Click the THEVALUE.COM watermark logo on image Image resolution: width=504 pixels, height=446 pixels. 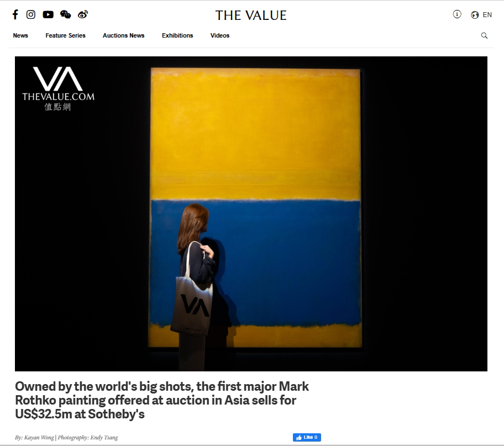click(x=58, y=89)
